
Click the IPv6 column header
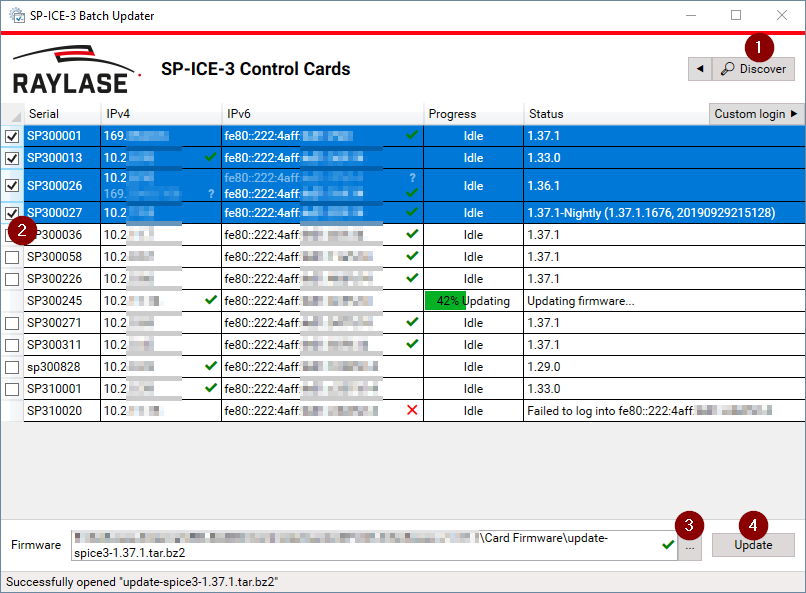(x=322, y=114)
